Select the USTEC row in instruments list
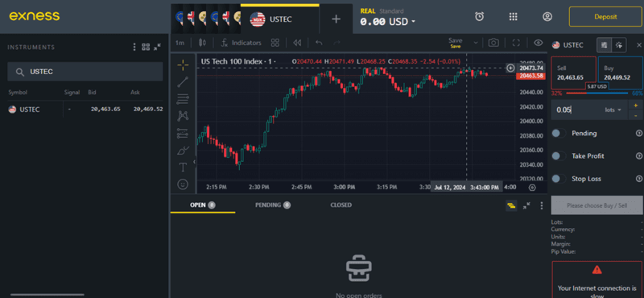The image size is (644, 298). (85, 110)
